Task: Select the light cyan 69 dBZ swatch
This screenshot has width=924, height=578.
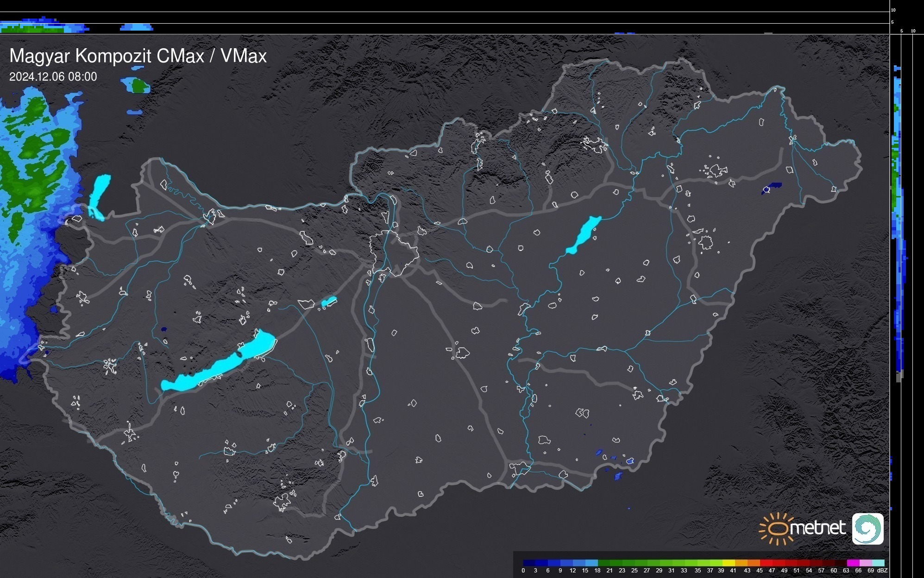Action: pyautogui.click(x=878, y=563)
